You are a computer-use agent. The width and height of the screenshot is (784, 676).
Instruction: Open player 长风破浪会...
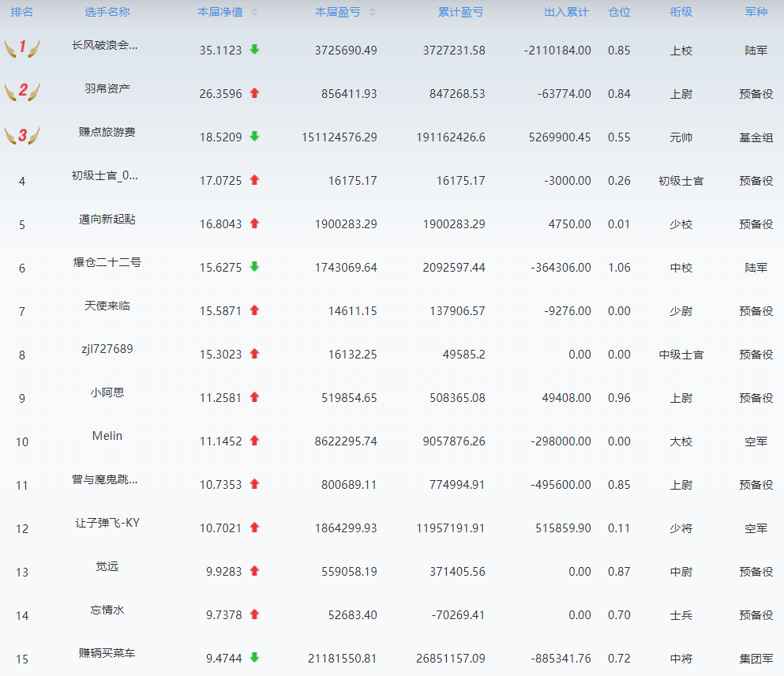105,46
